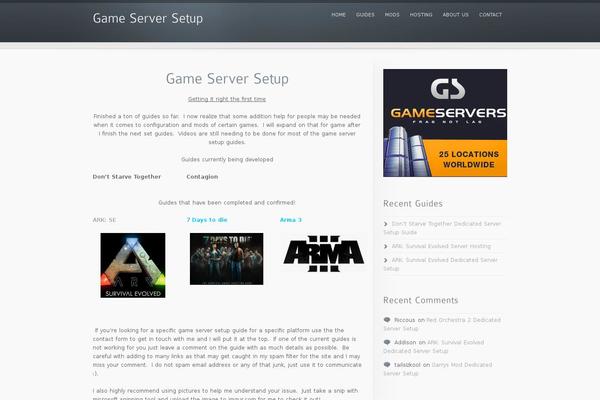This screenshot has height=400, width=600.
Task: Open the HOME menu item
Action: tap(338, 15)
